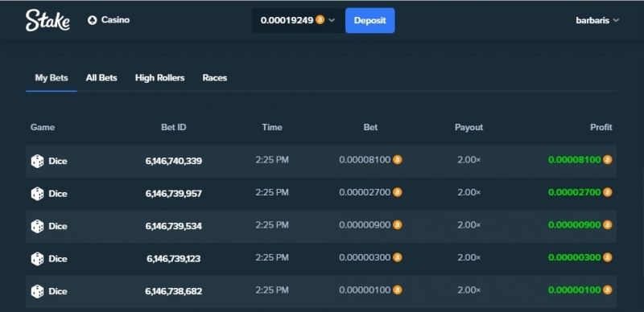The image size is (644, 312).
Task: Click the Profit column header
Action: 601,127
